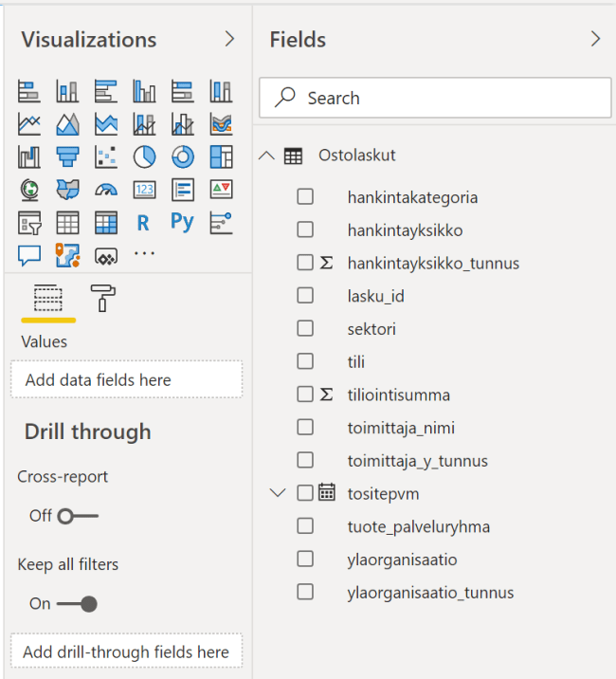Insert a gauge visual
The image size is (616, 679).
(105, 190)
